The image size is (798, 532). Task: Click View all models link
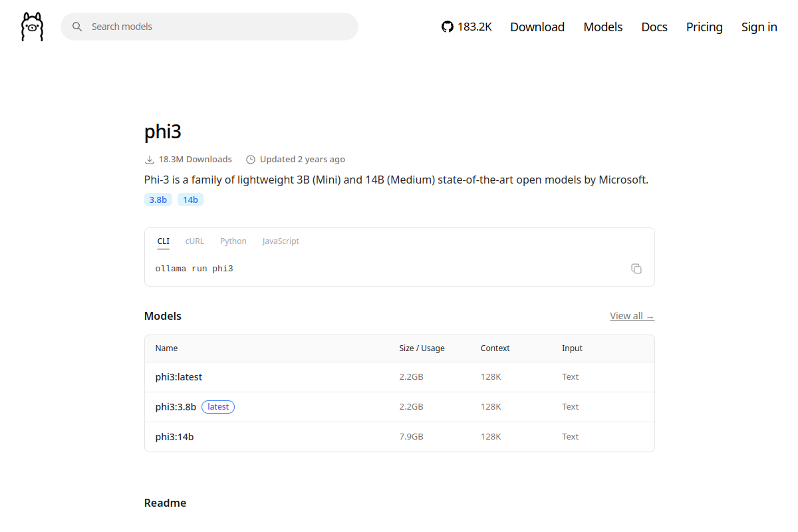click(x=632, y=316)
